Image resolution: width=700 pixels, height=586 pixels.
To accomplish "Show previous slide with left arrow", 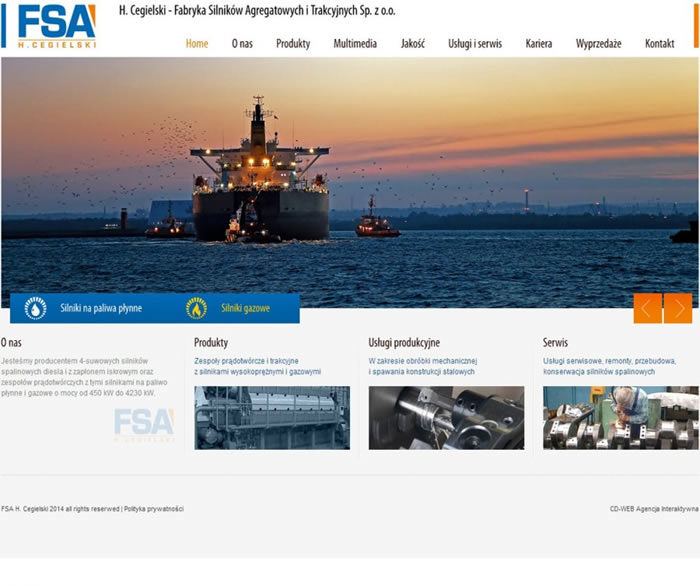I will click(x=647, y=308).
